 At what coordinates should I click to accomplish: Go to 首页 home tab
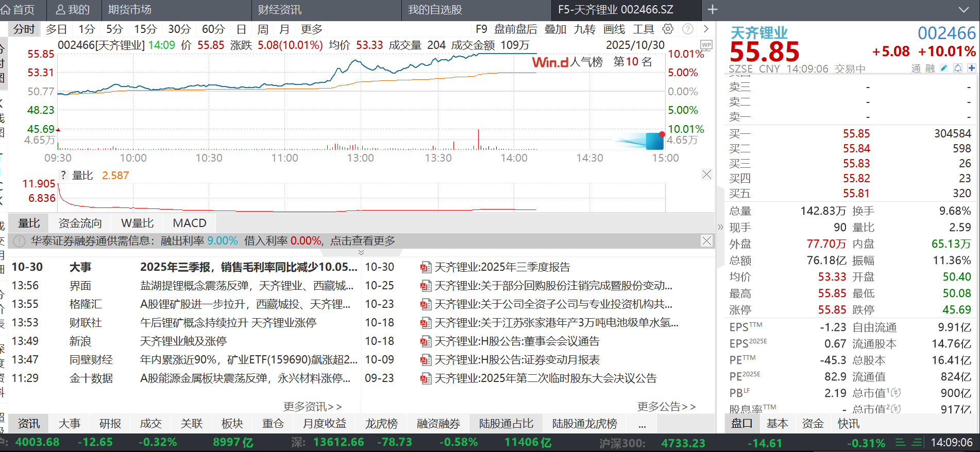tap(19, 9)
